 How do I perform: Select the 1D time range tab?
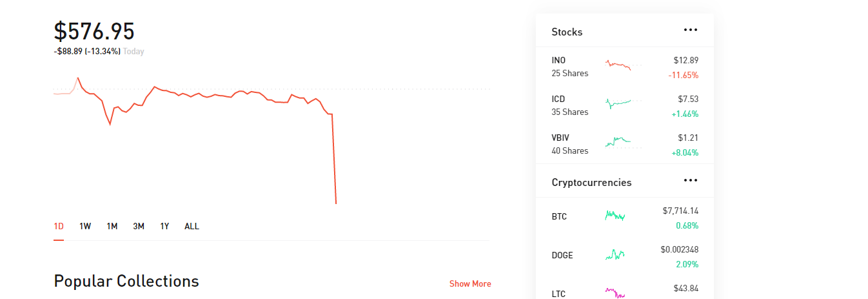click(59, 226)
